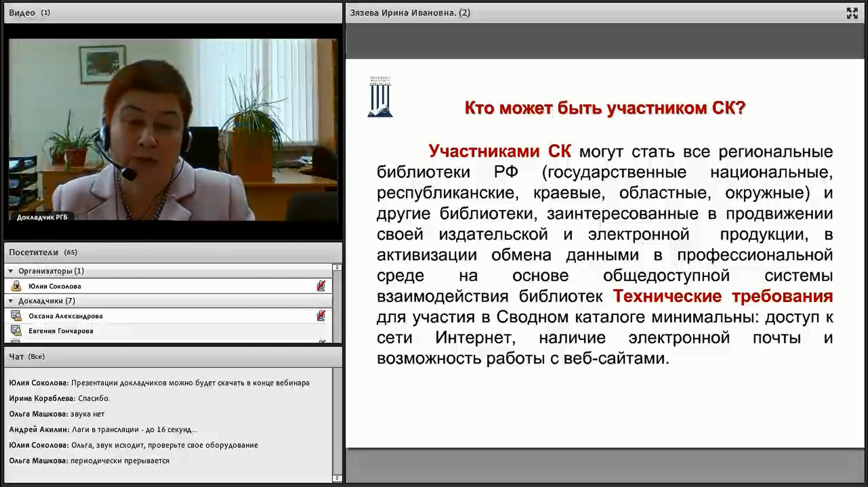Click the Зязева Ирина Ивановна panel title
This screenshot has width=868, height=487.
(x=410, y=12)
